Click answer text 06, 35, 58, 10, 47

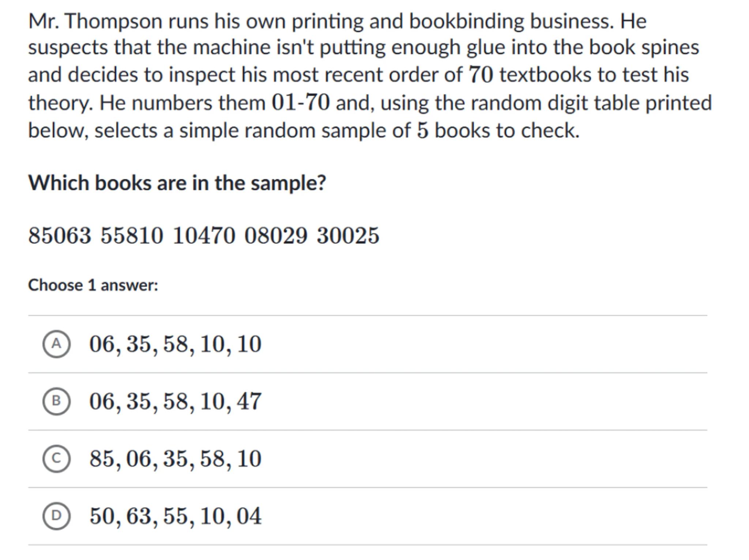(x=175, y=401)
